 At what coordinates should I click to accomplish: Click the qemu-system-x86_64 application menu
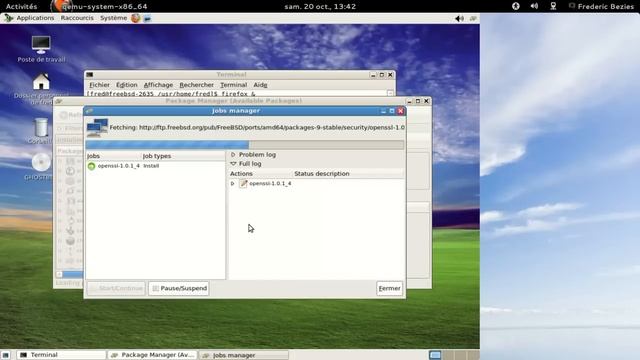[x=100, y=7]
